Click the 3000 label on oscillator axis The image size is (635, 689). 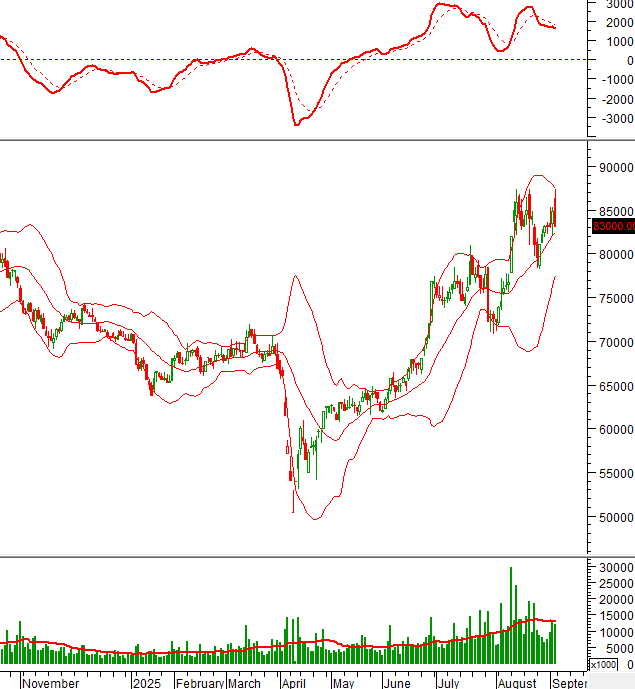pos(616,4)
